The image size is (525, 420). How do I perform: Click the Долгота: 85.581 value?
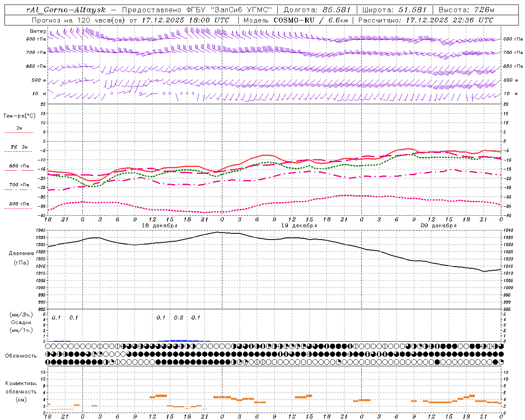(x=317, y=10)
